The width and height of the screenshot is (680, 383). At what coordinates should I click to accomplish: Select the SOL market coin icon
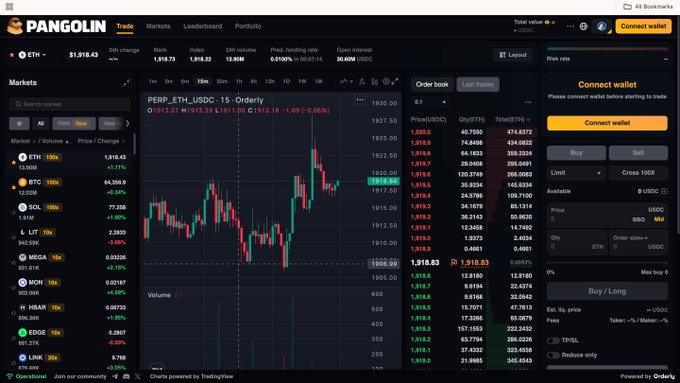pyautogui.click(x=23, y=207)
